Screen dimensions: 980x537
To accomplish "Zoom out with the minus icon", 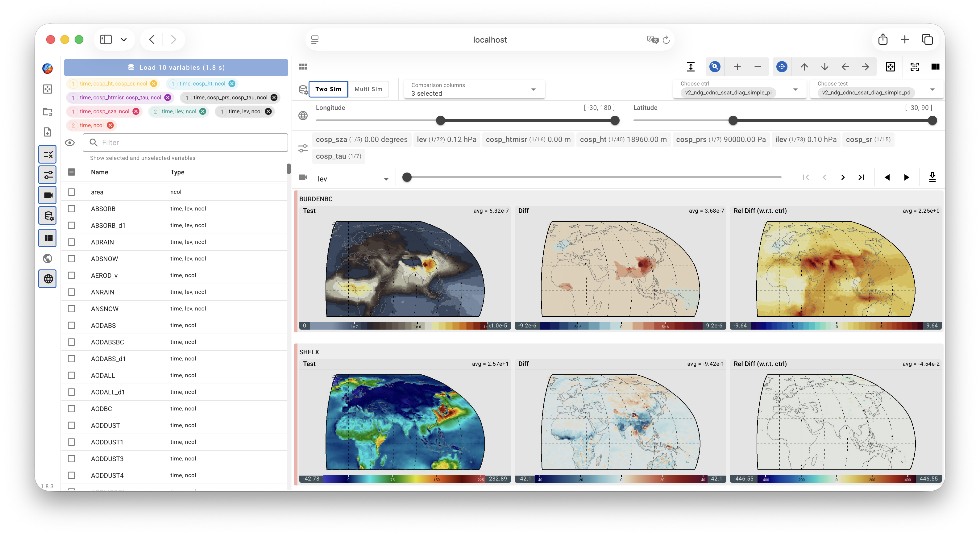I will point(758,67).
